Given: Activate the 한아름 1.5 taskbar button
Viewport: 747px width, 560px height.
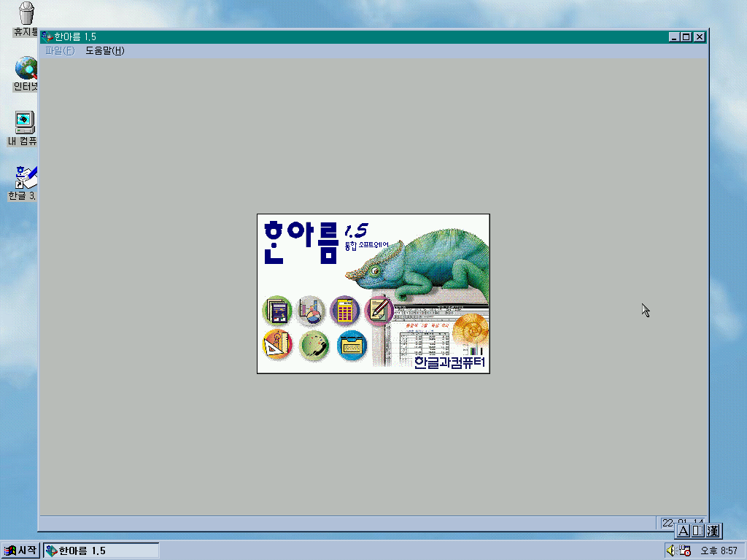Looking at the screenshot, I should point(101,551).
